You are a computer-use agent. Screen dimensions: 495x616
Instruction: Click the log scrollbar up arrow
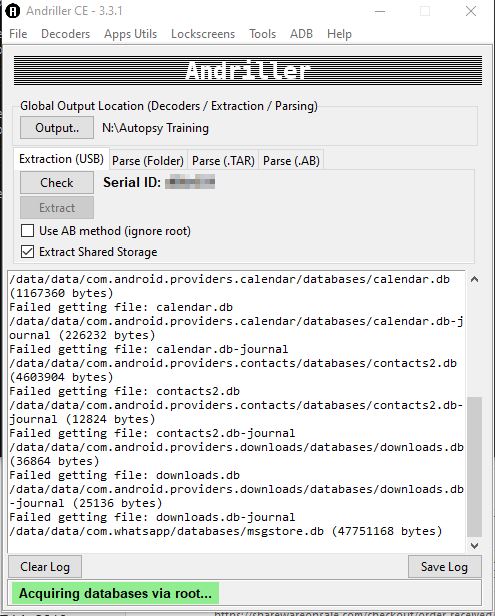474,279
